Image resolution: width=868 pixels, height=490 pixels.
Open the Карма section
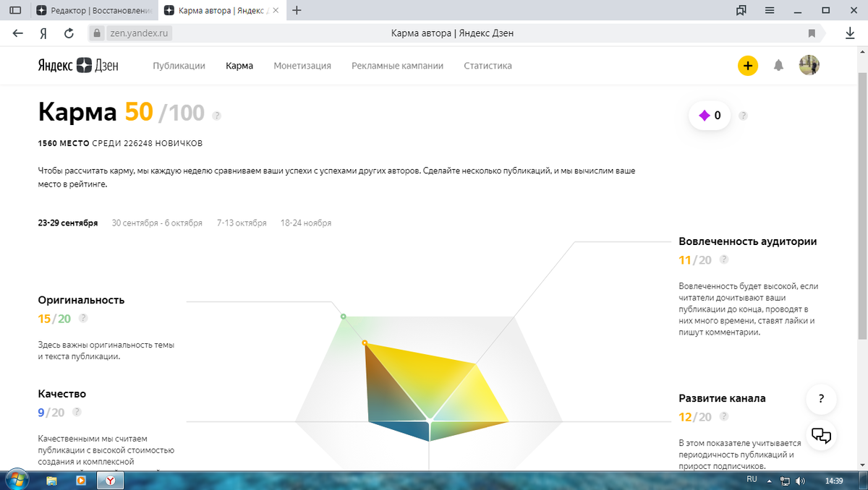tap(239, 66)
